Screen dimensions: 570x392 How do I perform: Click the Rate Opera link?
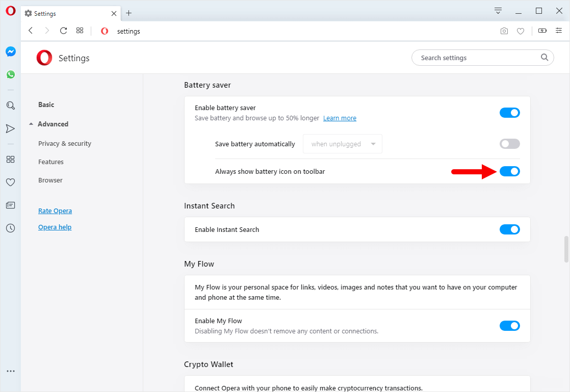(x=55, y=211)
